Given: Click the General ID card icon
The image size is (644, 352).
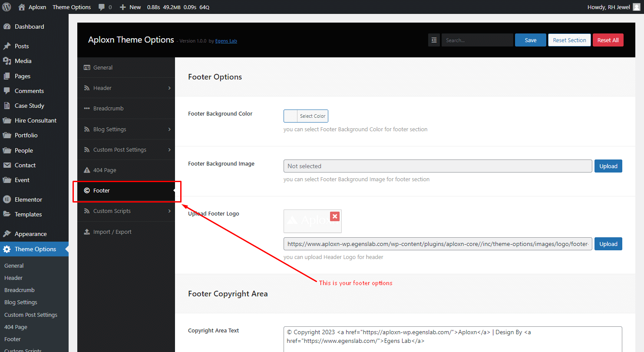Looking at the screenshot, I should click(x=87, y=67).
